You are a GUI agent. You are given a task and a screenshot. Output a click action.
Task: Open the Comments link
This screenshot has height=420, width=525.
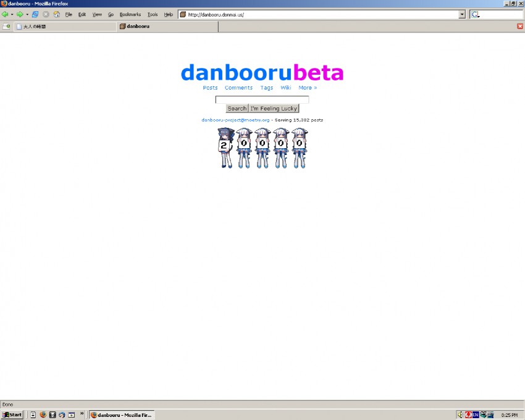pyautogui.click(x=239, y=88)
